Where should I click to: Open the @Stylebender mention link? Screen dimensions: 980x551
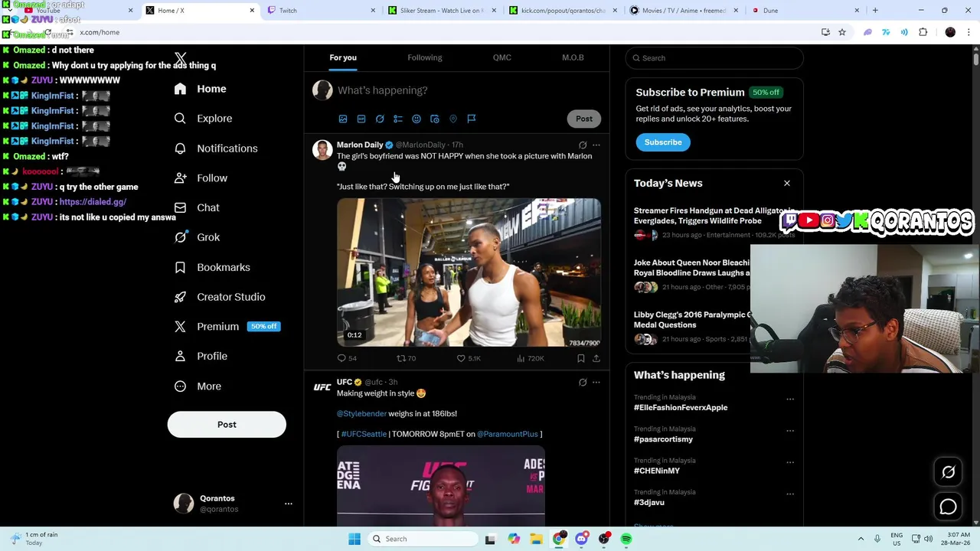tap(361, 414)
